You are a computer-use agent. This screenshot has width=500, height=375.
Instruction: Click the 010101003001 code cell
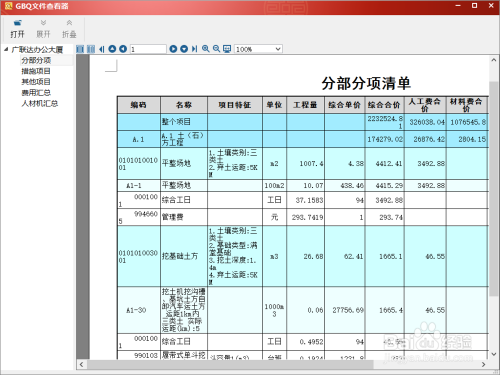[139, 256]
